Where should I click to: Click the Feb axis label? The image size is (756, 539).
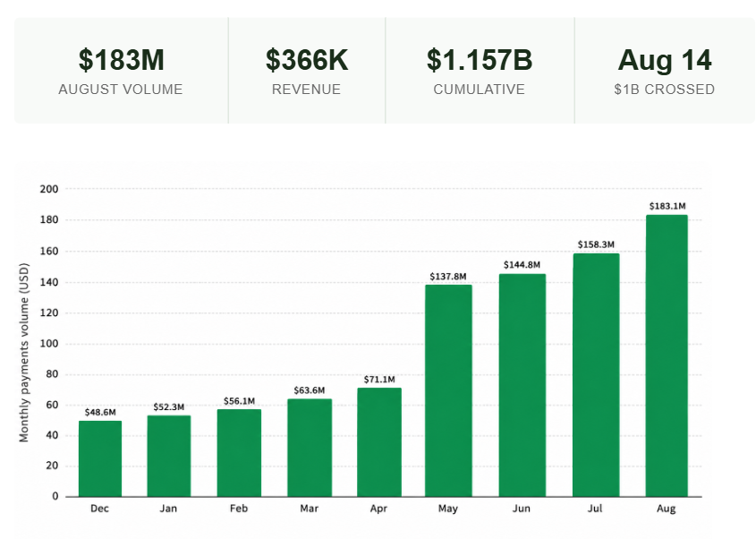click(x=239, y=509)
